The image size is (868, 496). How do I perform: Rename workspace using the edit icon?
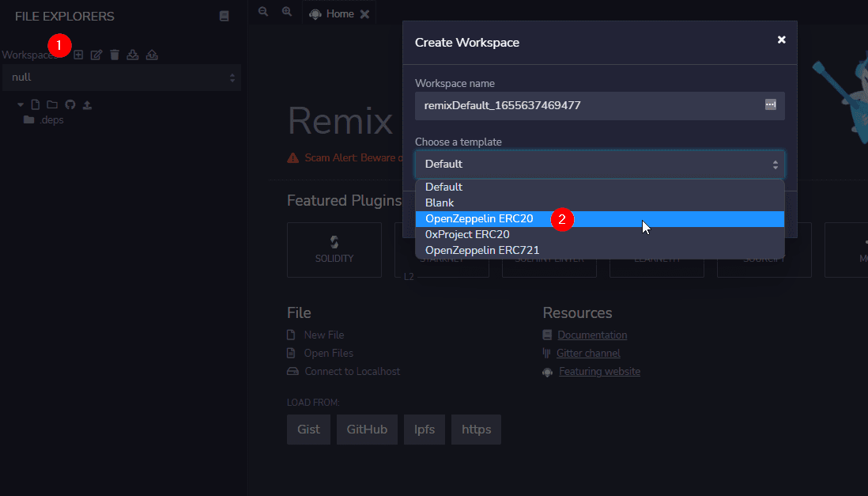tap(96, 55)
